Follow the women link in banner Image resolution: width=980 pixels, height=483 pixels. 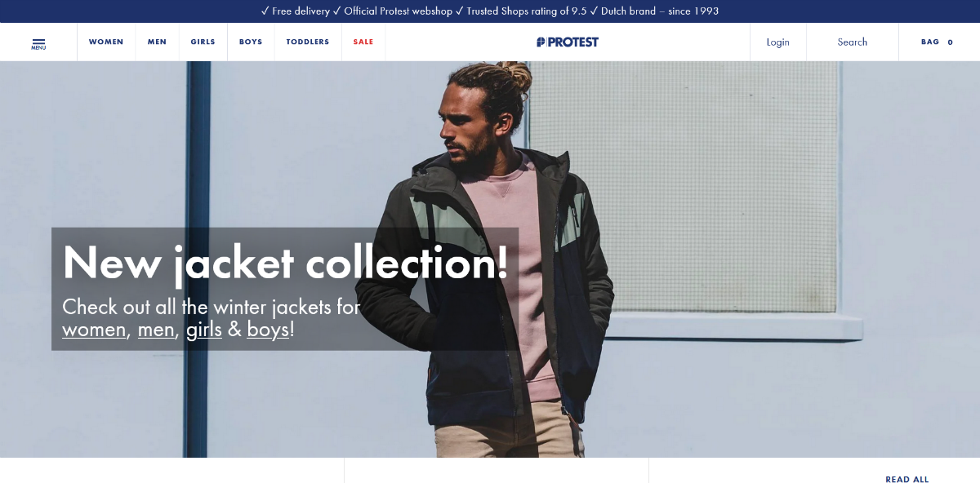pyautogui.click(x=94, y=330)
